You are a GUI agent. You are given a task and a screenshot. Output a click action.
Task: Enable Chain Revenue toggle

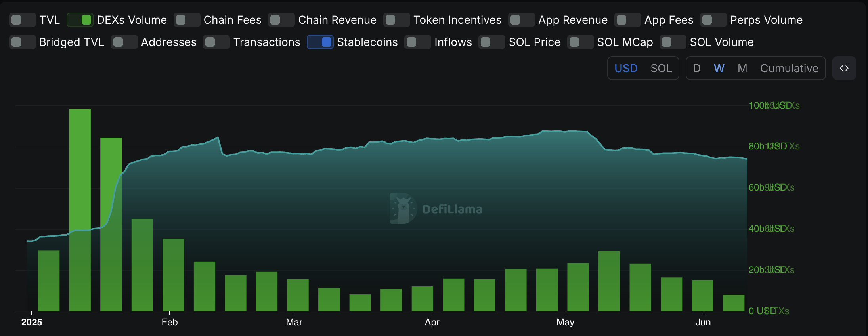[x=281, y=20]
